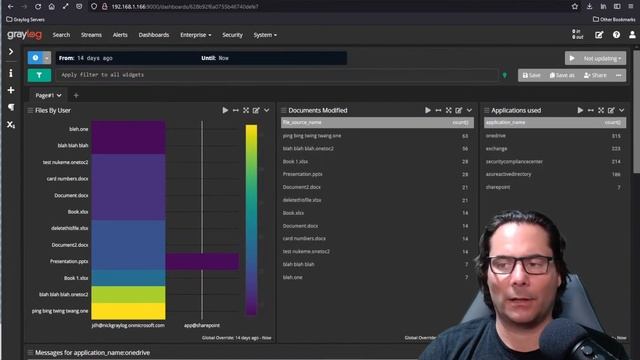The image size is (640, 360).
Task: Bookmark this page with browser star
Action: click(x=575, y=7)
